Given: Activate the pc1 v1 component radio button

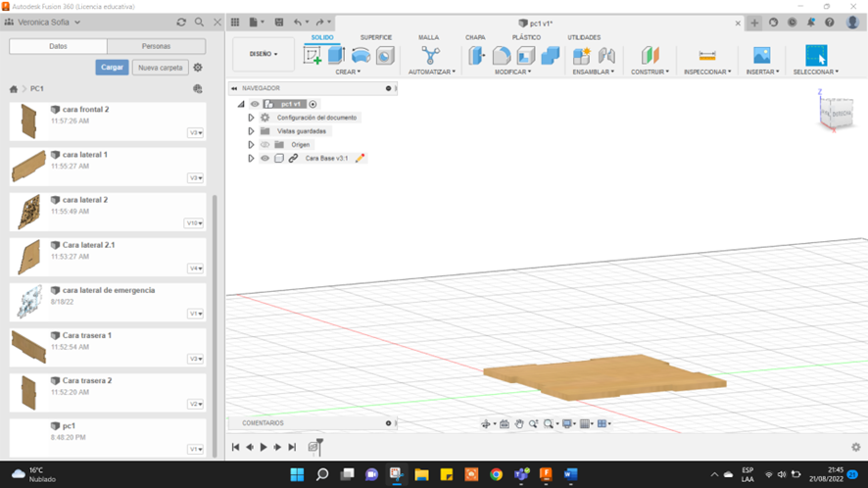Looking at the screenshot, I should click(x=313, y=104).
